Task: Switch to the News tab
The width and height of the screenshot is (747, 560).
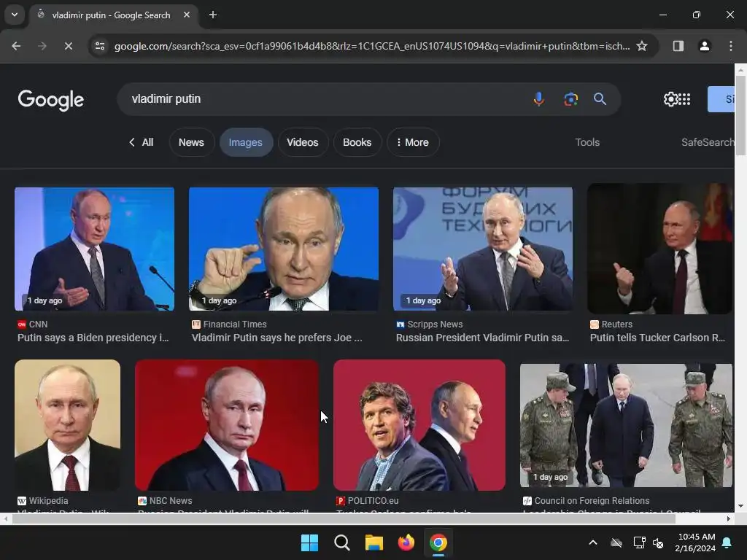Action: click(191, 142)
